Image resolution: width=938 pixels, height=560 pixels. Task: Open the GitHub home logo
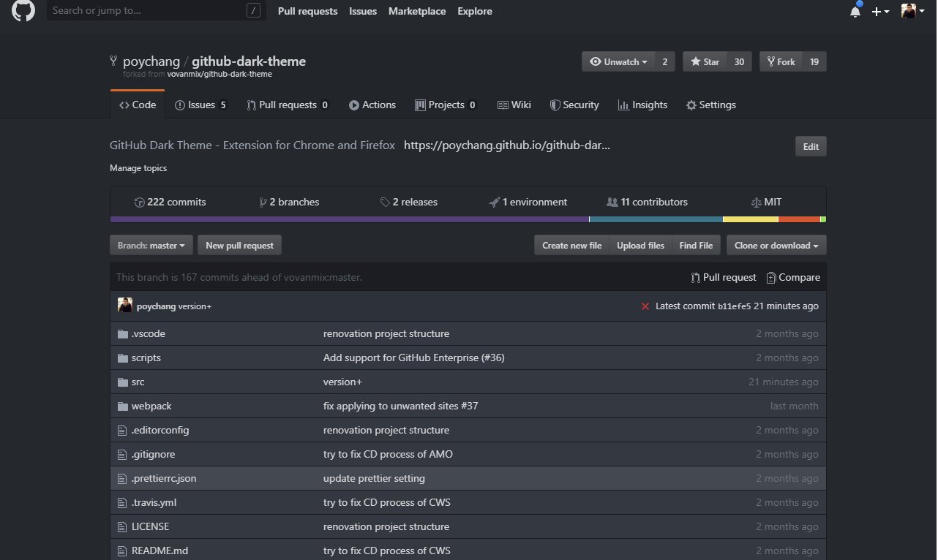[x=23, y=10]
